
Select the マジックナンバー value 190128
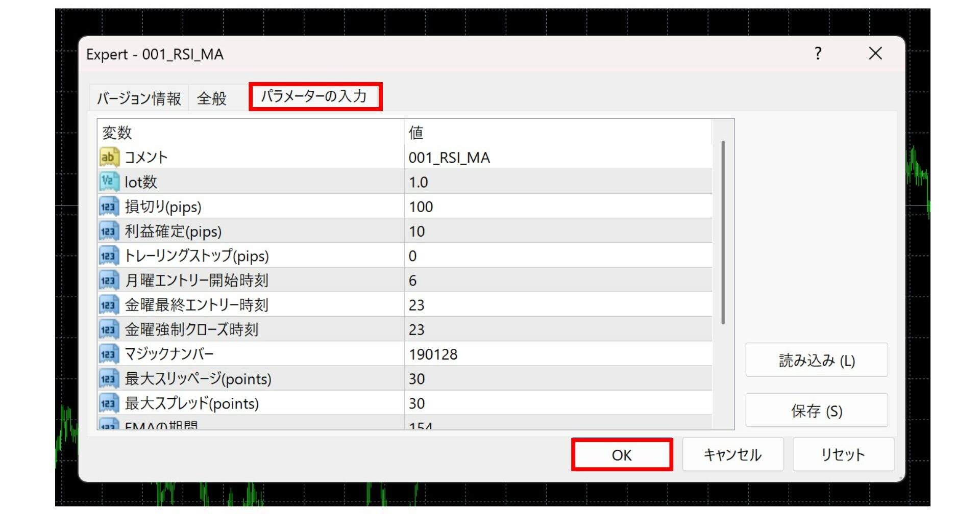pyautogui.click(x=557, y=354)
